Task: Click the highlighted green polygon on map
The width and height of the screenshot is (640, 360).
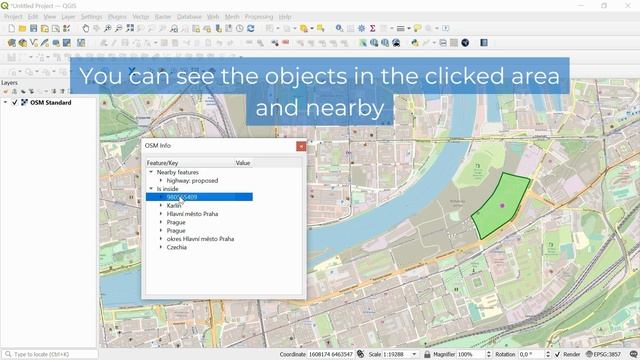Action: 502,206
